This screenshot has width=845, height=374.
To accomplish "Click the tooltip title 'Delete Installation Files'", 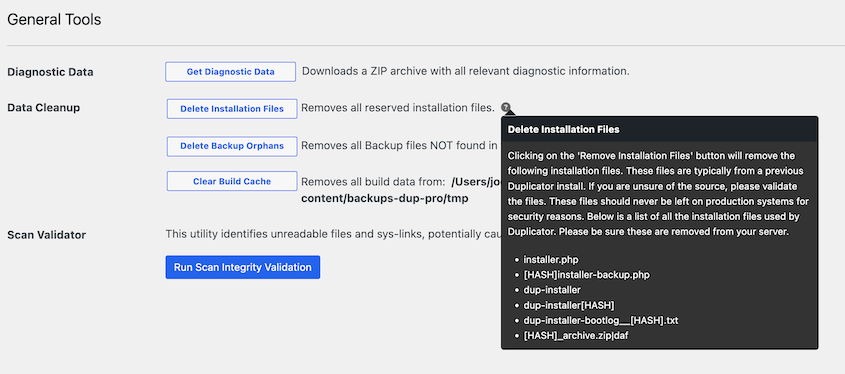I will [563, 130].
